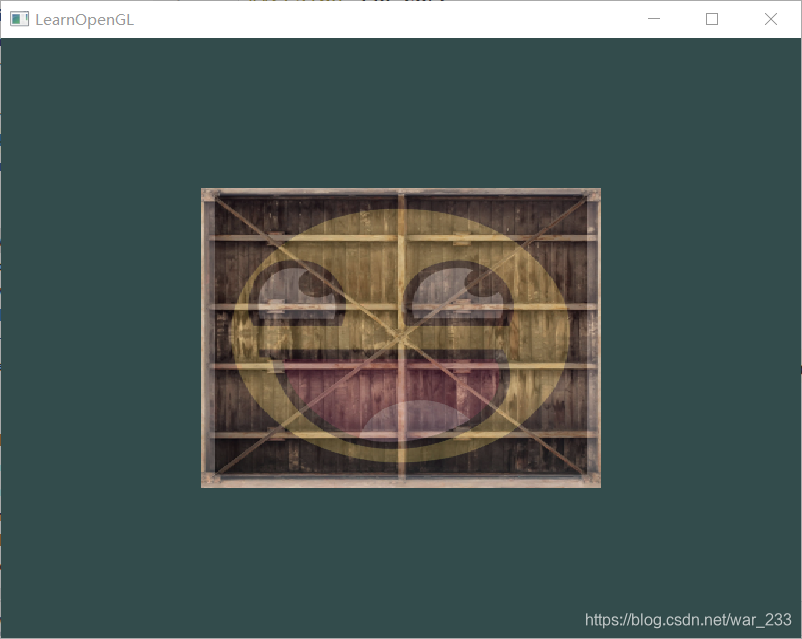Screen dimensions: 802x639
Task: Minimize the LearnOpenGL window
Action: tap(654, 19)
